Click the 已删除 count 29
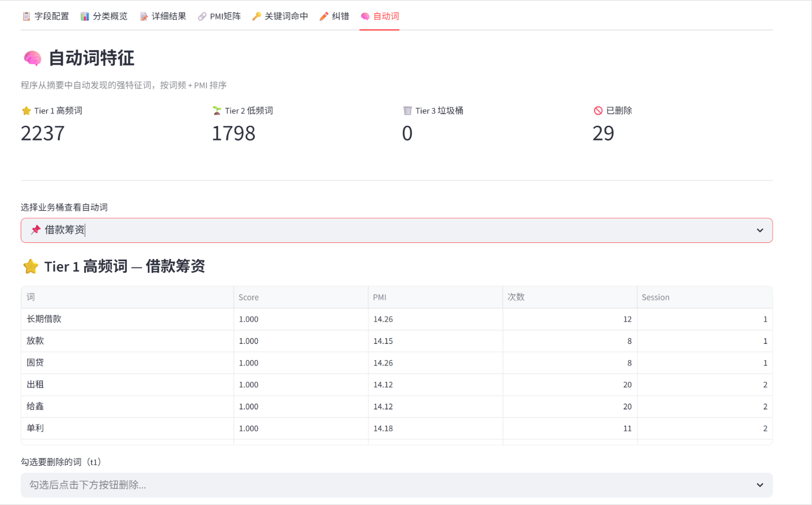The height and width of the screenshot is (505, 812). (603, 133)
